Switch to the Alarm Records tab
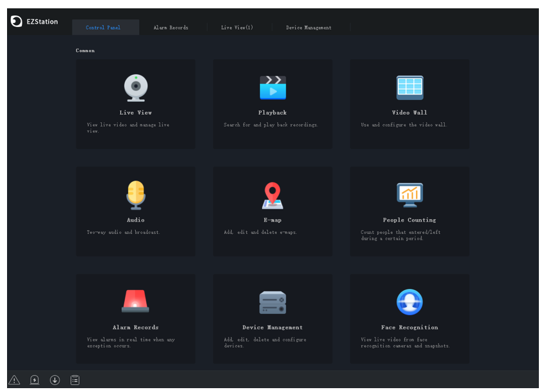544x392 pixels. coord(170,28)
